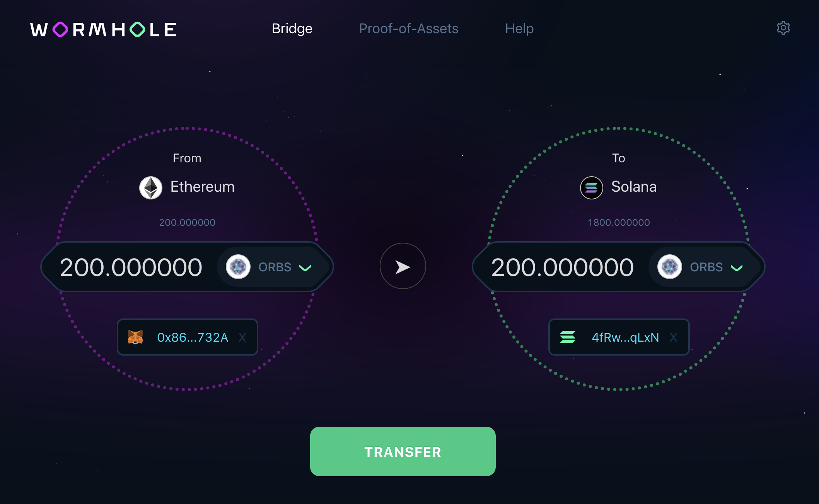Click the Solana chain icon
The width and height of the screenshot is (819, 504).
coord(591,188)
